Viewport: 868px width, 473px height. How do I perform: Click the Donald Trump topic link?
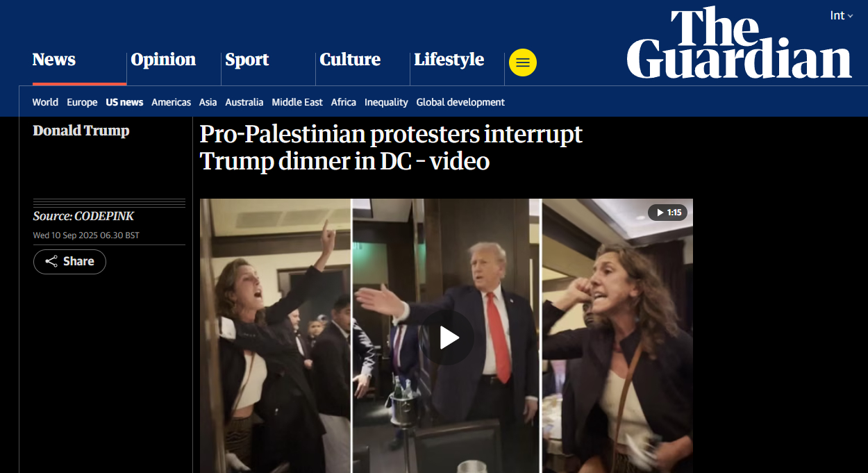[81, 131]
